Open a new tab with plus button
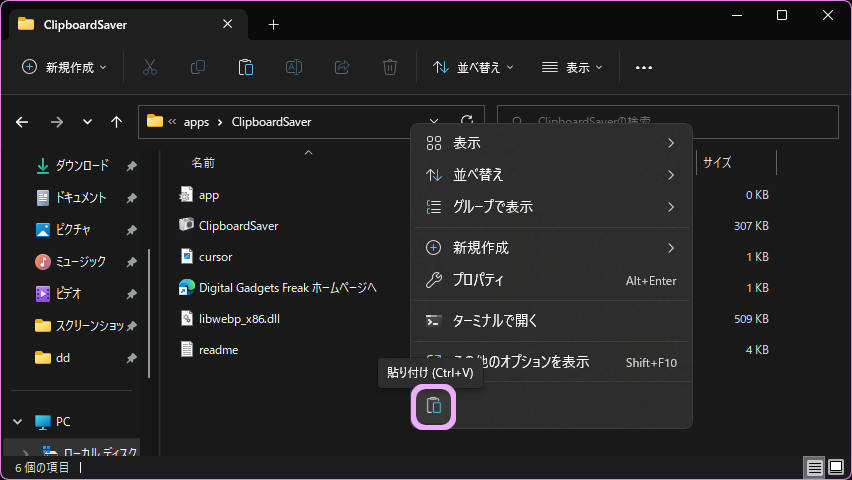The image size is (852, 480). [x=273, y=24]
